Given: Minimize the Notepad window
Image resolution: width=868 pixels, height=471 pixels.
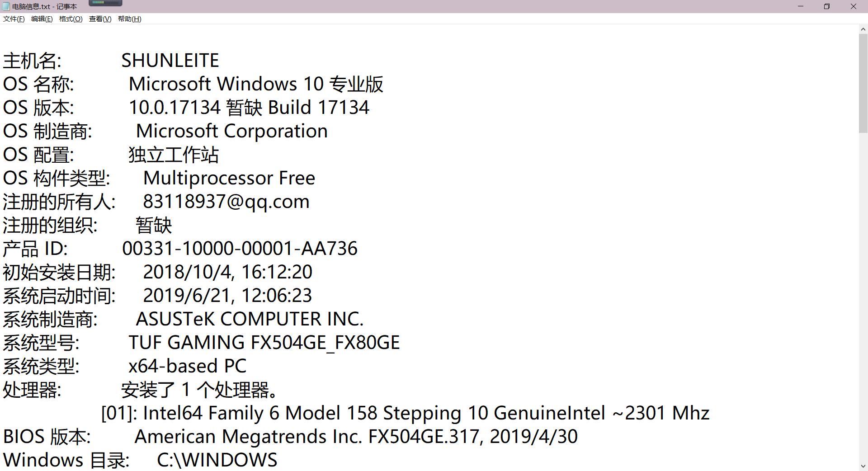Looking at the screenshot, I should click(x=801, y=6).
